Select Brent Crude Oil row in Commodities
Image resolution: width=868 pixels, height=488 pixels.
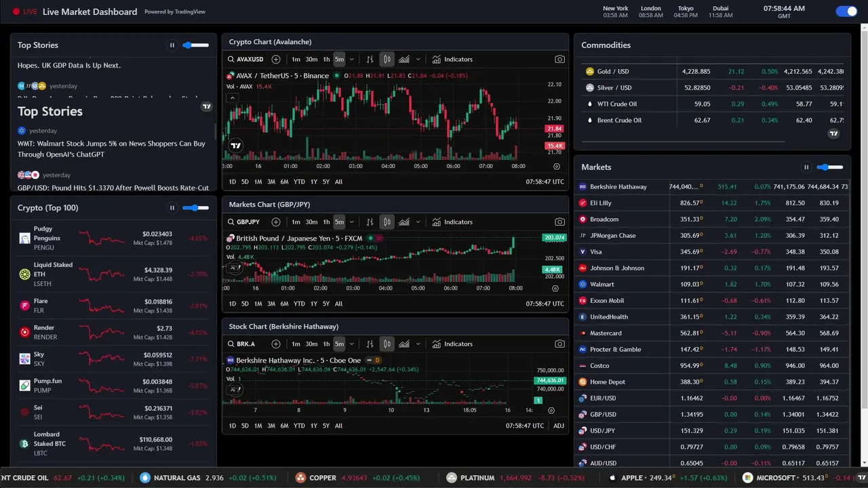tap(713, 120)
